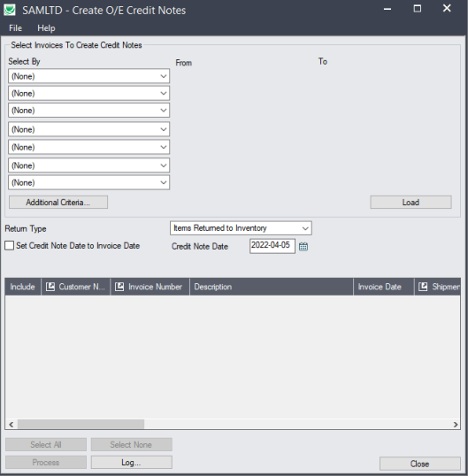The image size is (468, 476).
Task: Maximize the Create O/E Credit Notes window
Action: [418, 9]
